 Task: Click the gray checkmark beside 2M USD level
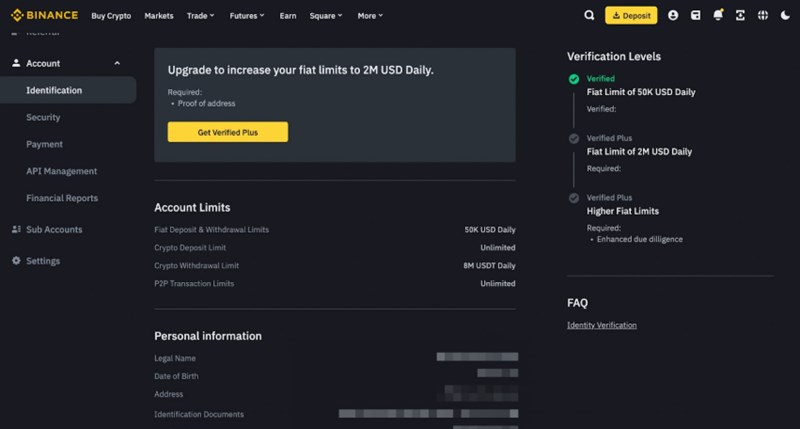(574, 138)
